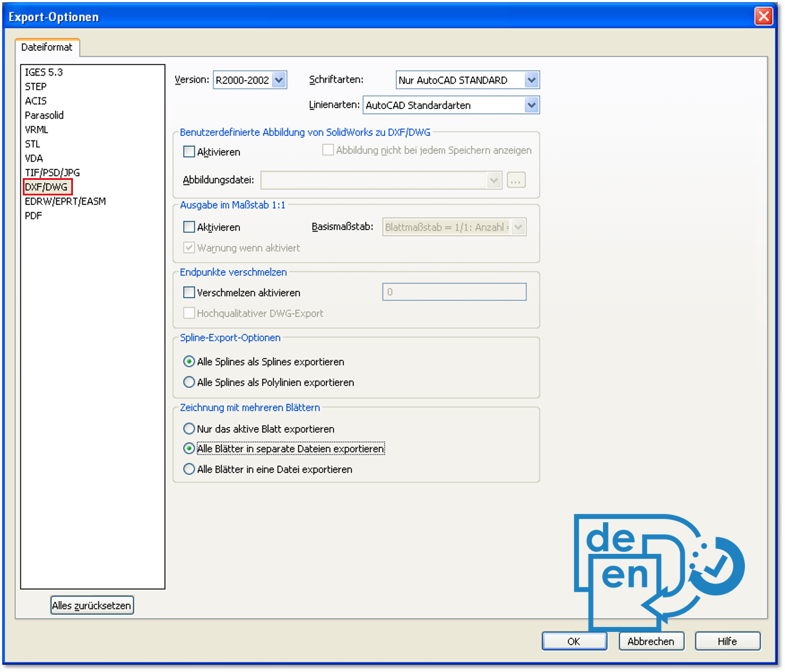
Task: Open the Dateiformat tab
Action: (47, 47)
